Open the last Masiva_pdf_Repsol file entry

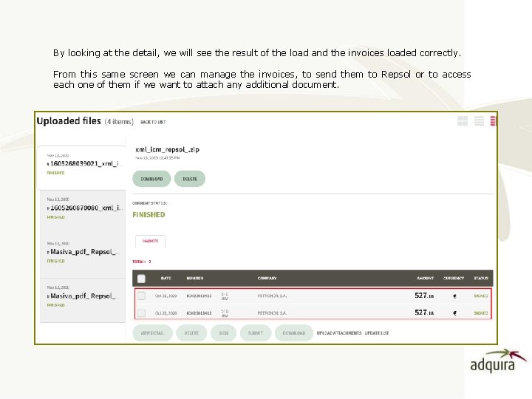click(x=83, y=300)
